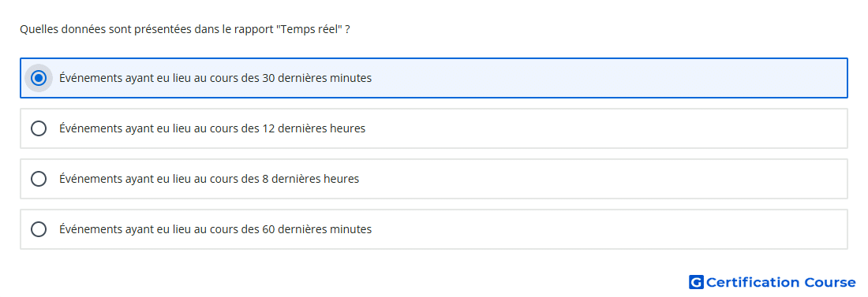Mark the 60 dernières minutes radio button
868x297 pixels.
(x=39, y=229)
